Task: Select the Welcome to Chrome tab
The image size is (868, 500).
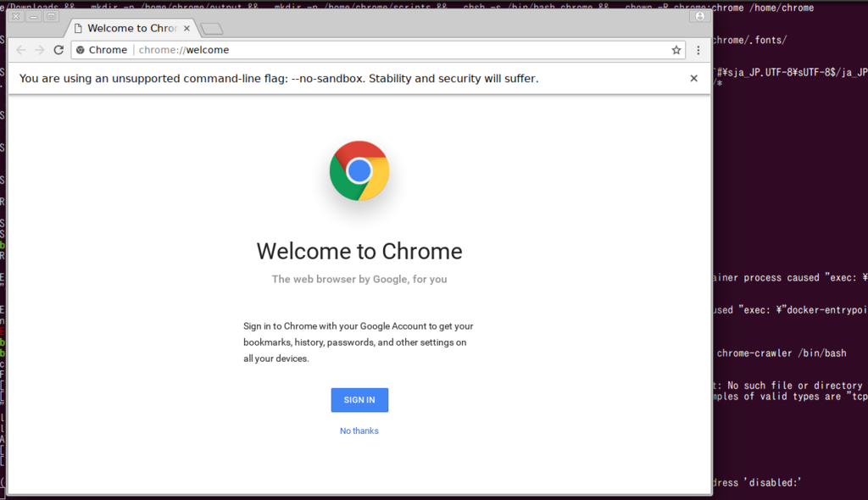Action: tap(132, 28)
